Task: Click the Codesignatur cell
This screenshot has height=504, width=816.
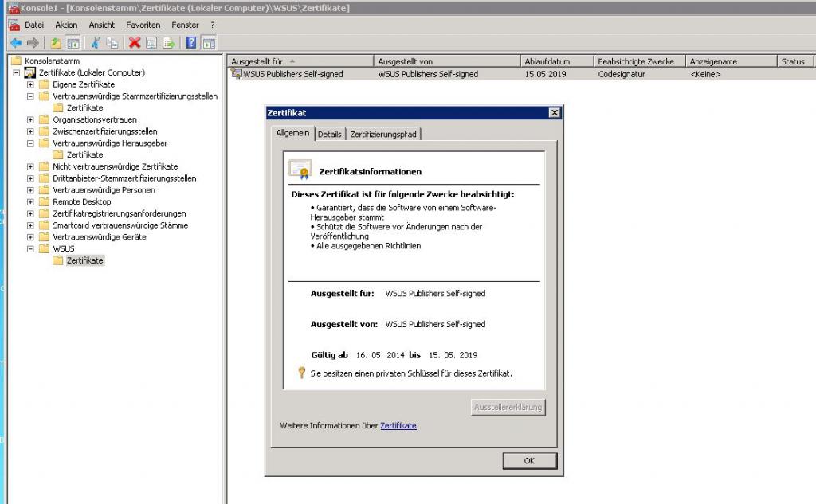Action: click(x=622, y=74)
